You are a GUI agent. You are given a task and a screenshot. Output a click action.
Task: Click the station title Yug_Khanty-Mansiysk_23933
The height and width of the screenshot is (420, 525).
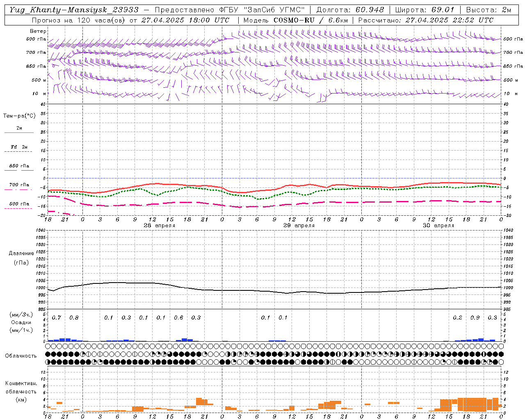point(74,10)
